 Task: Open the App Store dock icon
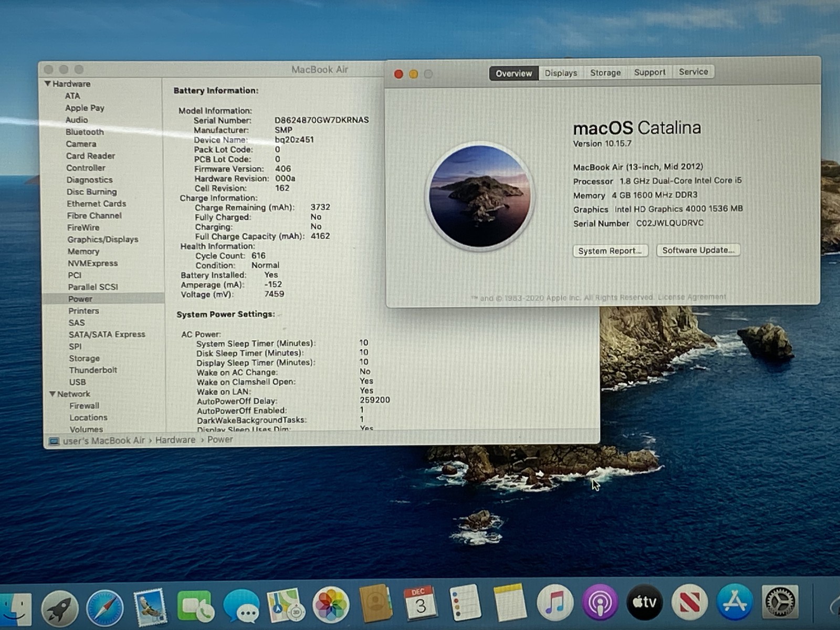(x=735, y=603)
